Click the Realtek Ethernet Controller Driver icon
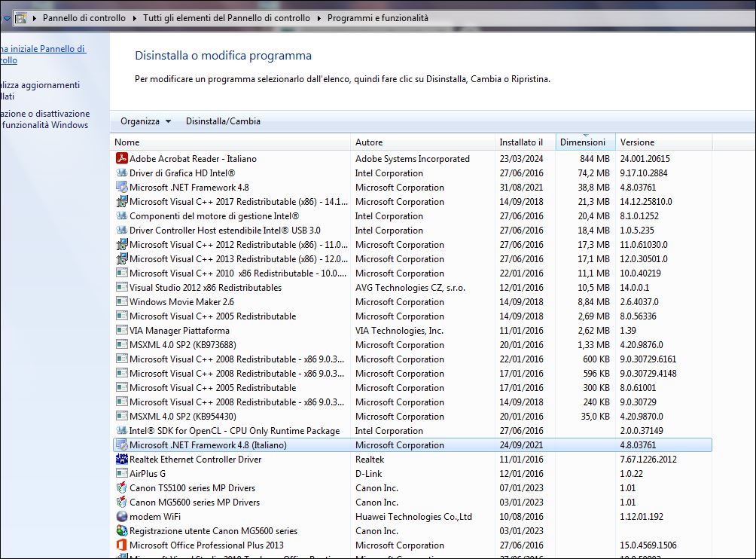Image resolution: width=756 pixels, height=559 pixels. click(x=121, y=459)
